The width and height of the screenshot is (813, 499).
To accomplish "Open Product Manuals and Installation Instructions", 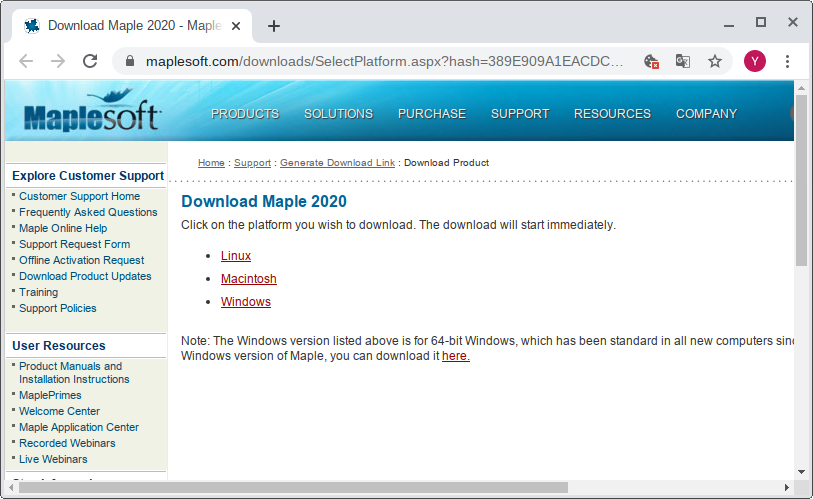I will point(74,372).
